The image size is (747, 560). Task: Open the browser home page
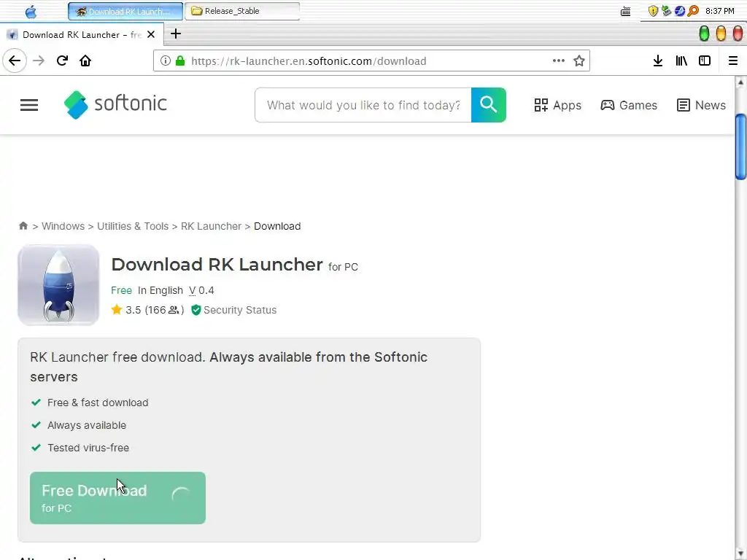85,61
